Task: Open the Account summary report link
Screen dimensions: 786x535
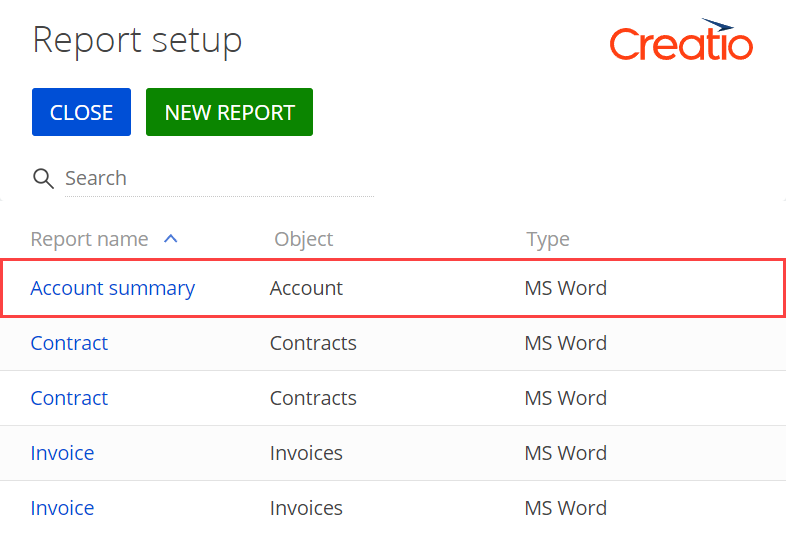Action: tap(113, 288)
